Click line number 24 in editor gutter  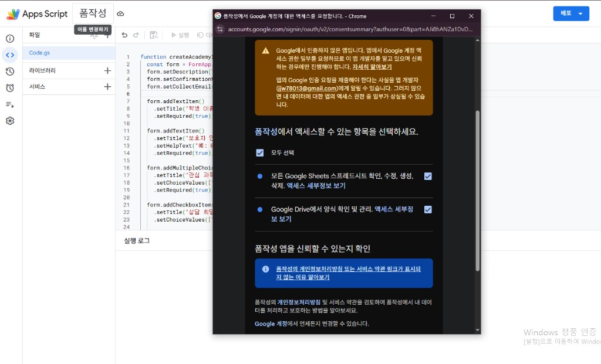[127, 227]
